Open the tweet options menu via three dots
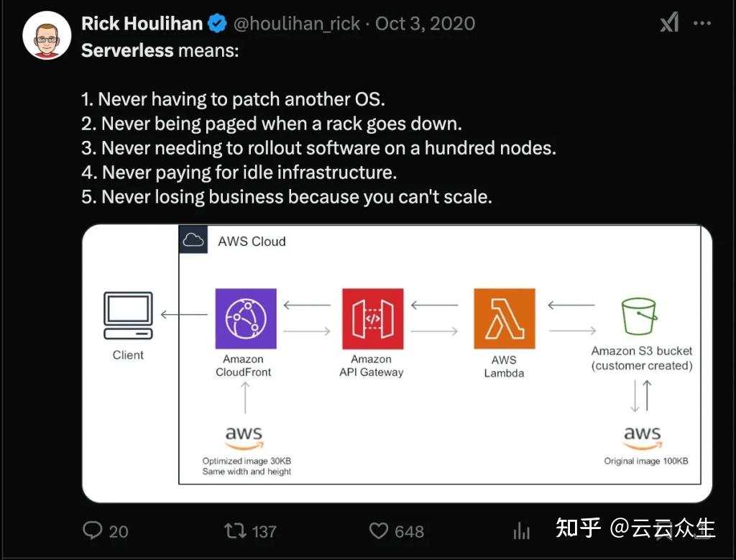Viewport: 736px width, 560px height. click(x=702, y=22)
